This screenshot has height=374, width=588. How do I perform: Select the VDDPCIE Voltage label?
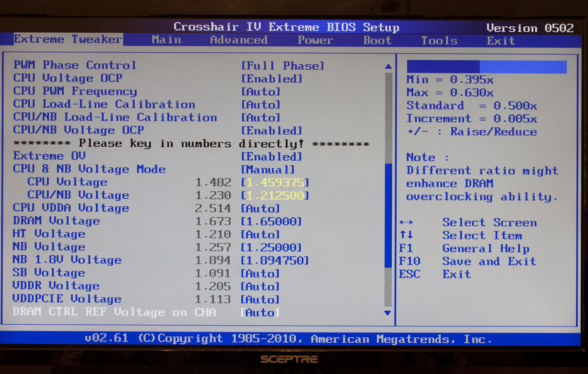pyautogui.click(x=67, y=299)
